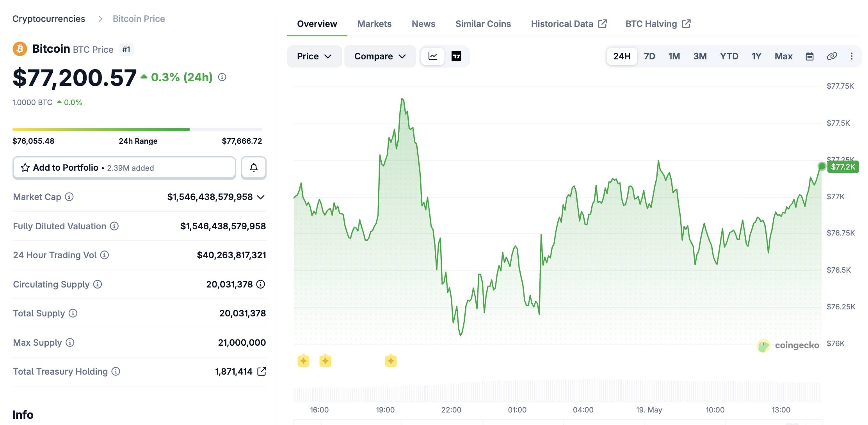Open the Market Cap info icon
Screen dimensions: 868x425
click(69, 197)
